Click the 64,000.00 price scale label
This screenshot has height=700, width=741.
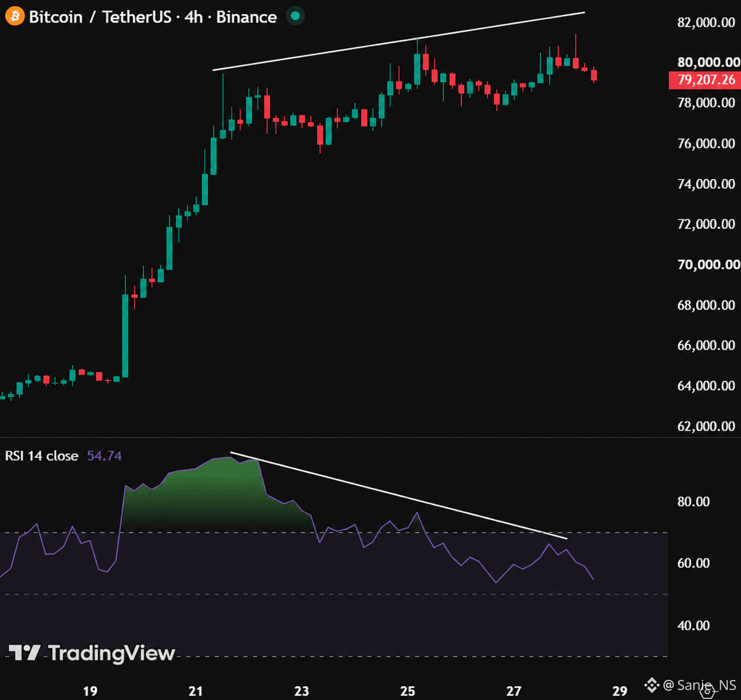[x=706, y=386]
